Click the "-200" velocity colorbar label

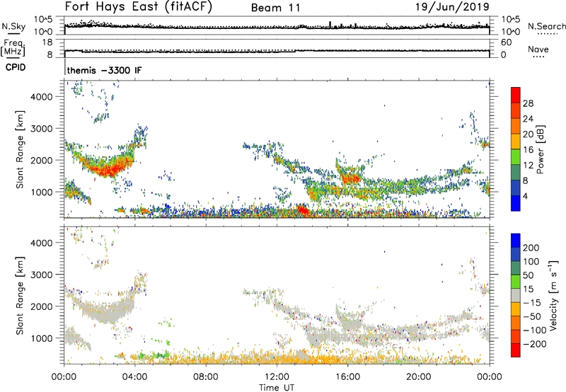(x=534, y=344)
